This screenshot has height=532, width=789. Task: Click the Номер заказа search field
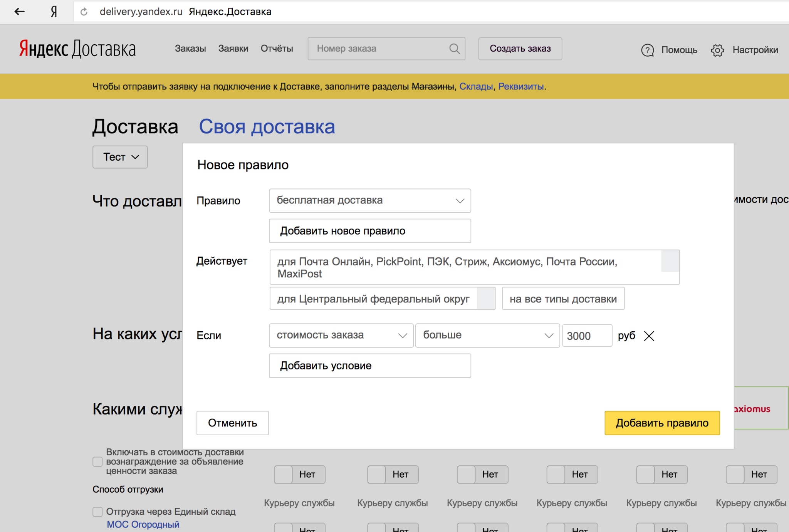386,49
